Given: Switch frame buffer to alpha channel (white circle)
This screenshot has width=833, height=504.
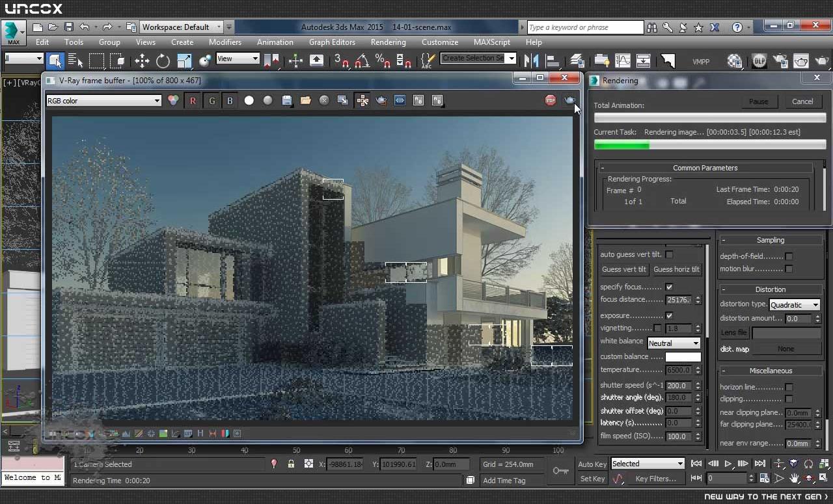Looking at the screenshot, I should (x=249, y=100).
